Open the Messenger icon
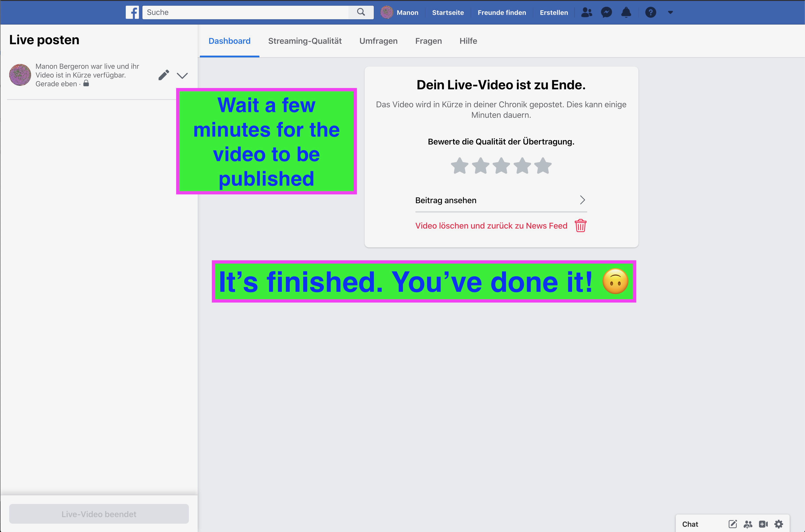Viewport: 805px width, 532px height. coord(606,12)
